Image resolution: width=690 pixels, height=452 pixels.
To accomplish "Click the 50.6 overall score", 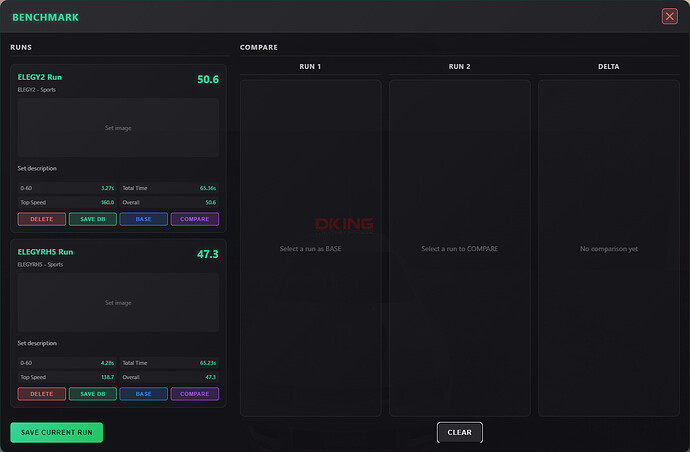I will point(208,79).
